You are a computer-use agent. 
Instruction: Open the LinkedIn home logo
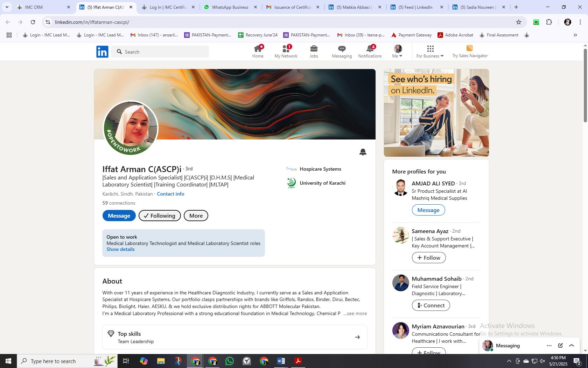tap(102, 52)
